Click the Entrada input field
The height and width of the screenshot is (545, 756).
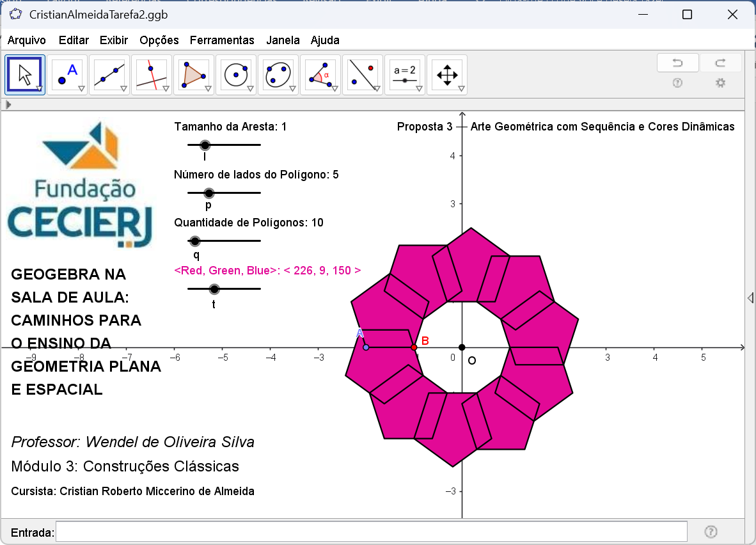[x=371, y=532]
